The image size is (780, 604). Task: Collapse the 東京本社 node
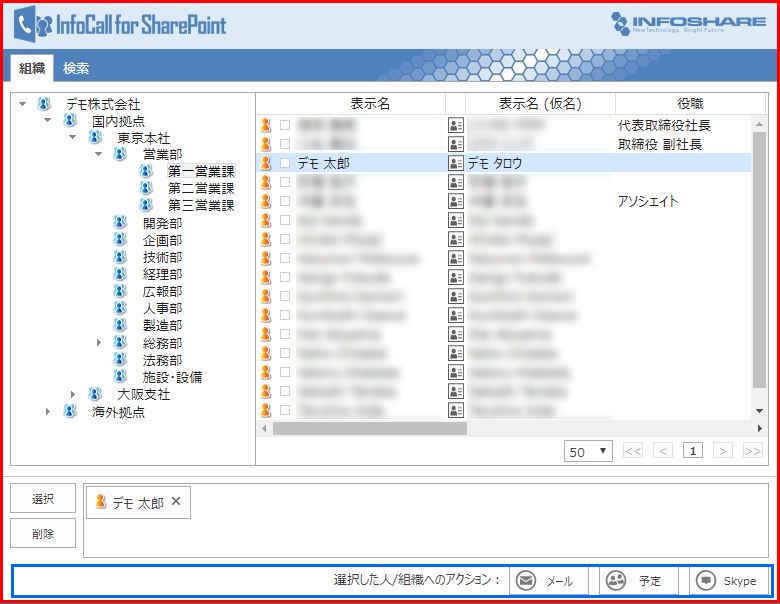click(x=73, y=137)
